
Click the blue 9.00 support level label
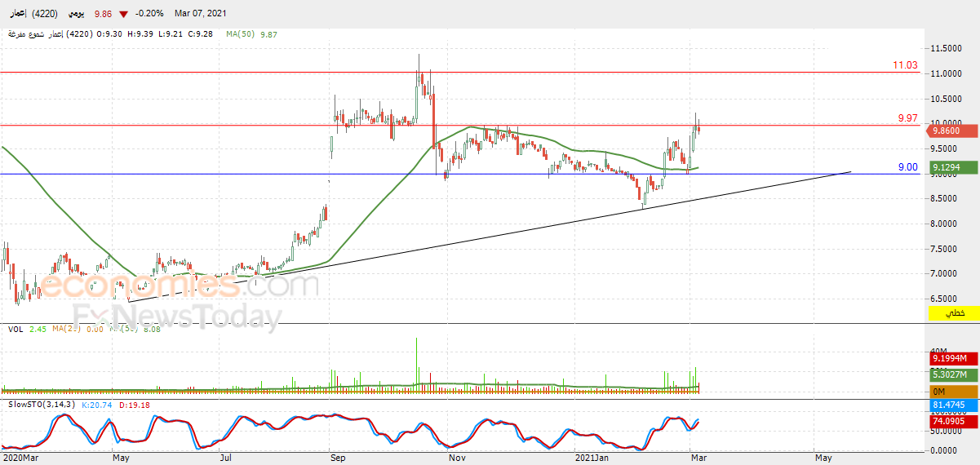(x=908, y=167)
